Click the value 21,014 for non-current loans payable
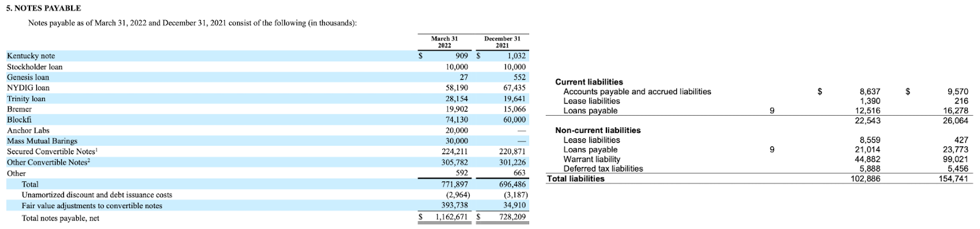980x229 pixels. coord(868,149)
